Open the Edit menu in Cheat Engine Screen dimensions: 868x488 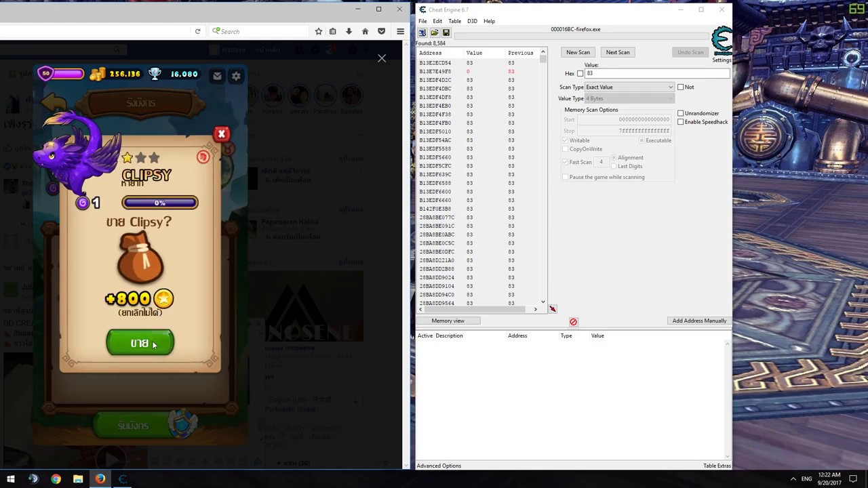(x=437, y=21)
